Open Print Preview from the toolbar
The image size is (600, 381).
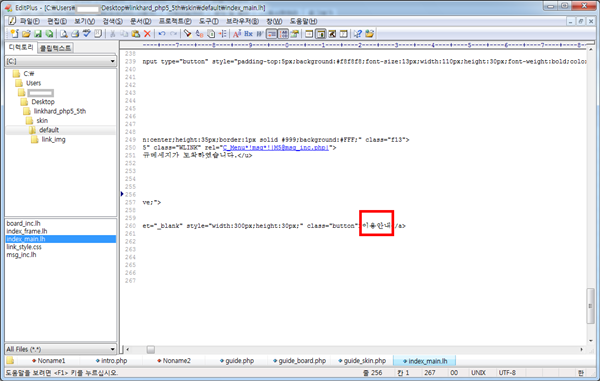coord(64,34)
